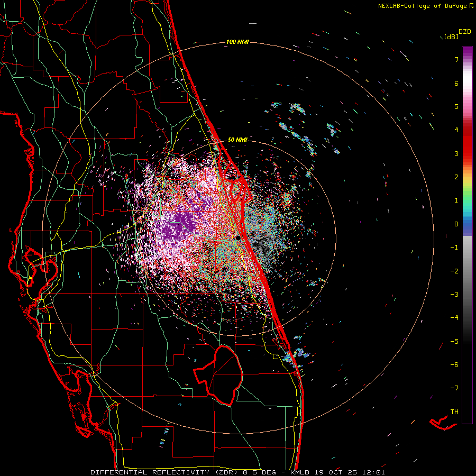
Task: Click the -4 tick label on the color scale
Action: [x=454, y=318]
